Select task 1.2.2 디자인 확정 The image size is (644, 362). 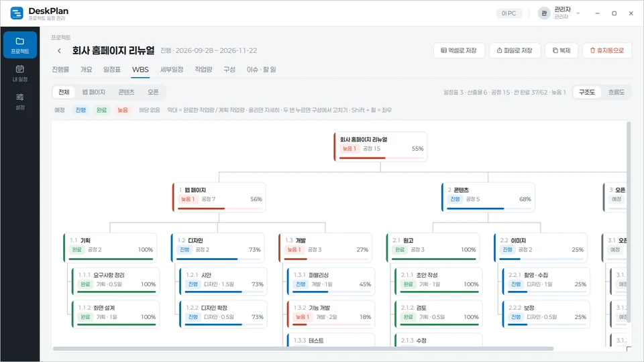click(x=223, y=314)
